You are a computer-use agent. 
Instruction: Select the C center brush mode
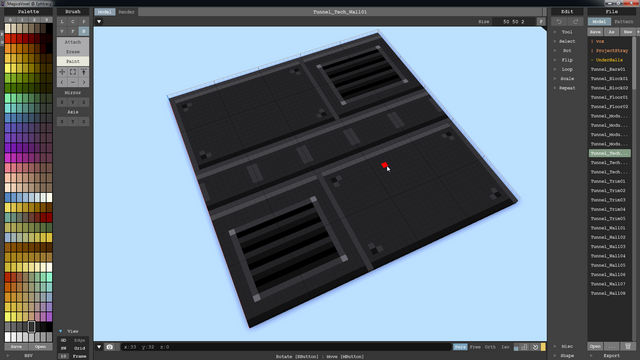tap(73, 22)
